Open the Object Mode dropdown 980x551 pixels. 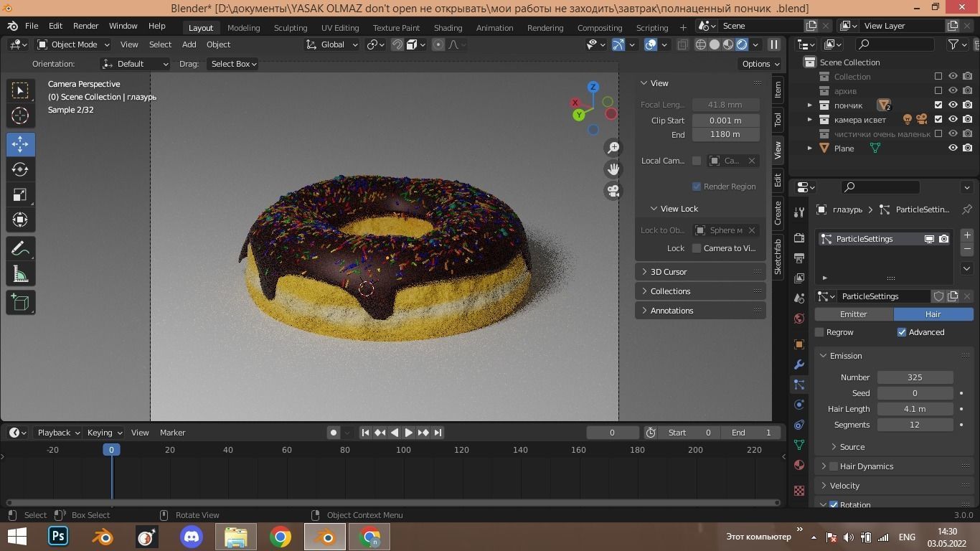(x=73, y=44)
